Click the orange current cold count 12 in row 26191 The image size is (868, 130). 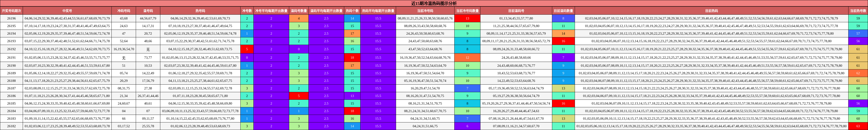[467, 58]
